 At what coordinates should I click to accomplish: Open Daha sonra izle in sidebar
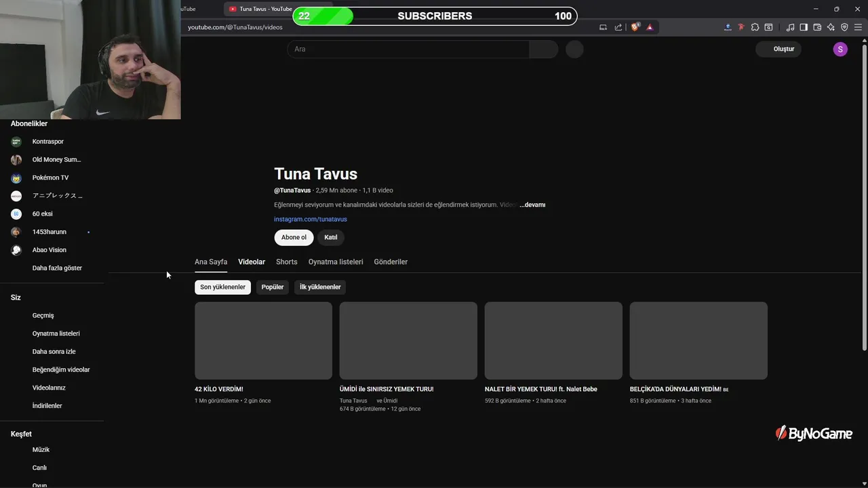pos(54,352)
